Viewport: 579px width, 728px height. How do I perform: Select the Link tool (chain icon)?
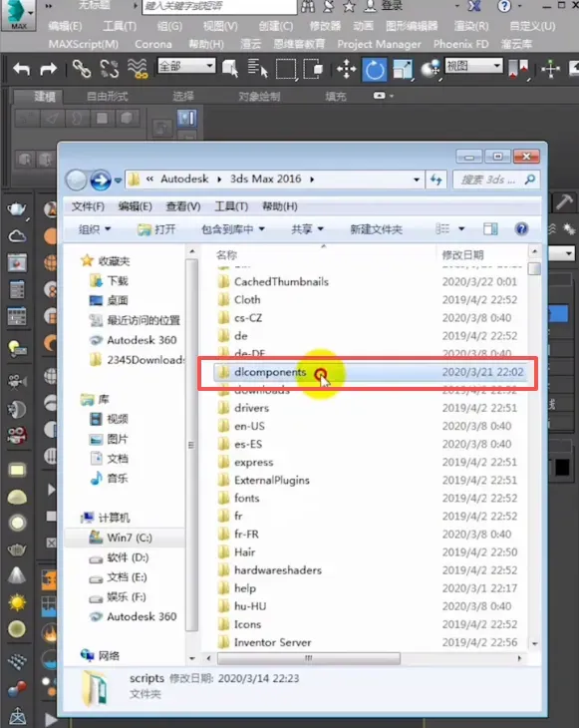(x=82, y=69)
